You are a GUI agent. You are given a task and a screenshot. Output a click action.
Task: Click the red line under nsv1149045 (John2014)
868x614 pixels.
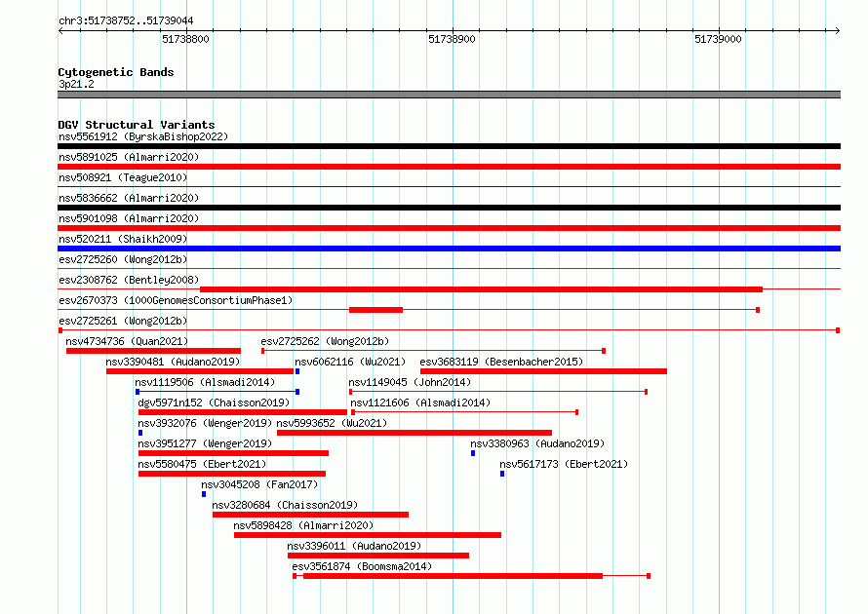tap(498, 392)
